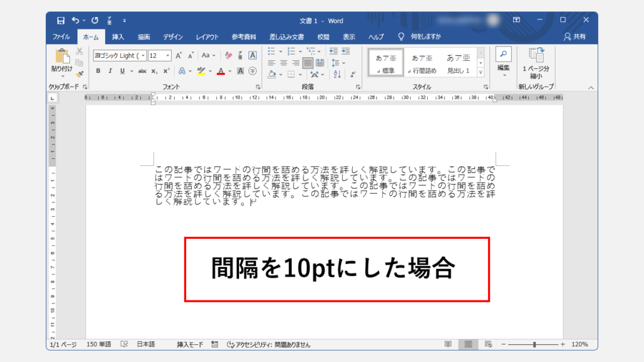Screen dimensions: 644x362
Task: Increase indent with the indent icon
Action: point(346,51)
